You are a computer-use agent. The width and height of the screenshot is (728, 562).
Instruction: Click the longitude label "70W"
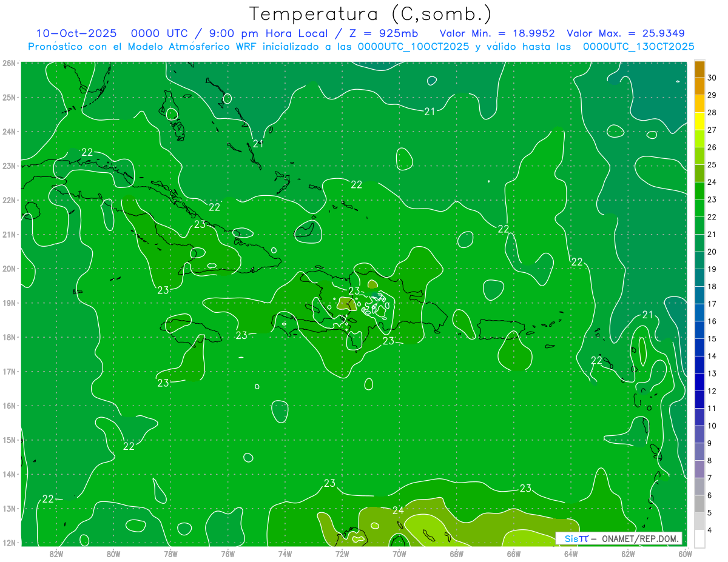tap(399, 553)
